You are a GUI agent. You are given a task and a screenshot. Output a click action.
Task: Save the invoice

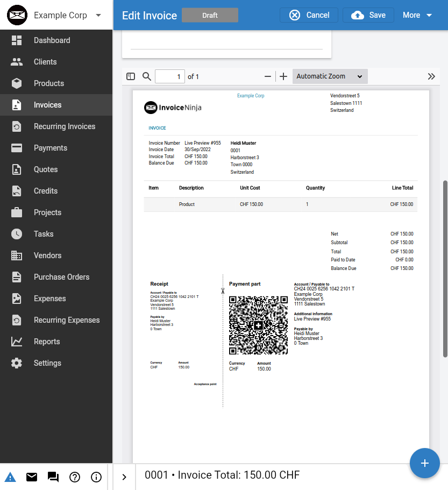point(368,15)
